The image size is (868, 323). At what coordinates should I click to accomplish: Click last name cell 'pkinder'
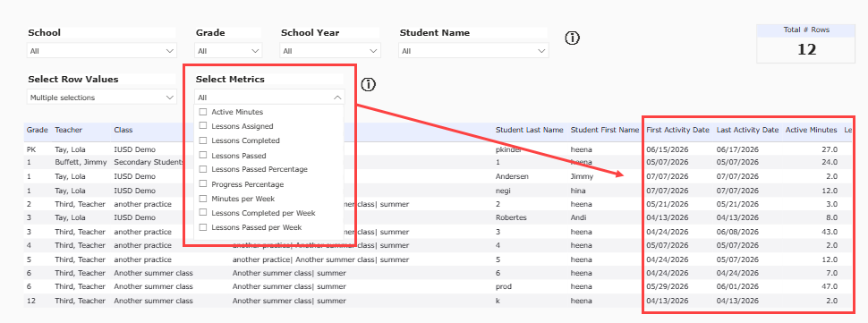tap(508, 149)
